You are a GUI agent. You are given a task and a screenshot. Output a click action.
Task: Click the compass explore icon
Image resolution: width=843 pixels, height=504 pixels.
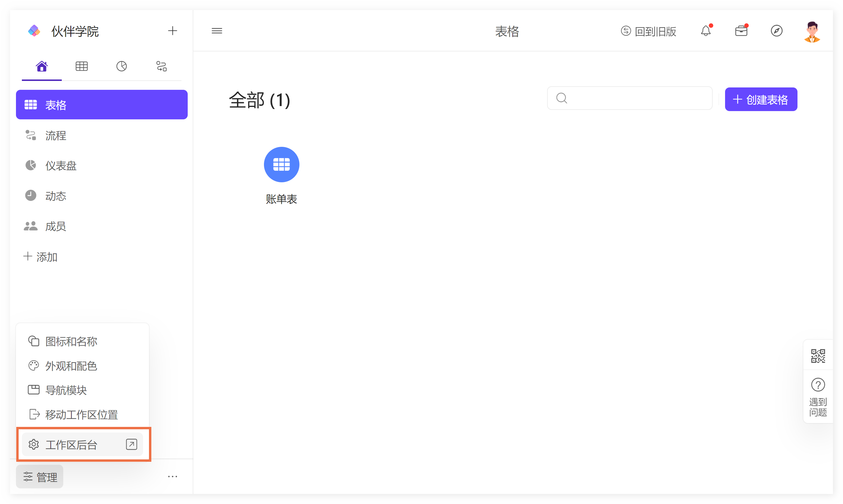coord(776,31)
